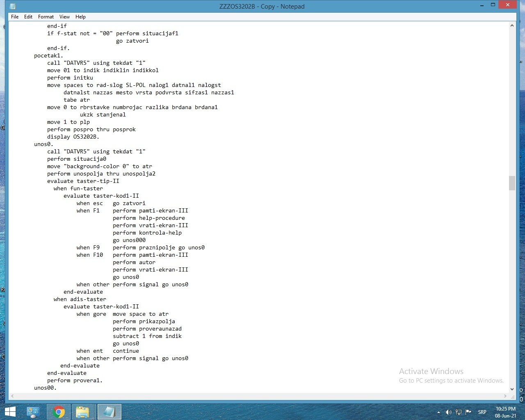
Task: Open the Format menu
Action: [x=46, y=17]
